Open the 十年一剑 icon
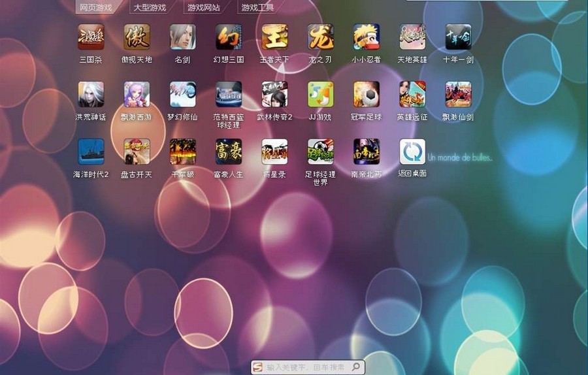Screen dimensions: 588x375 coord(458,37)
